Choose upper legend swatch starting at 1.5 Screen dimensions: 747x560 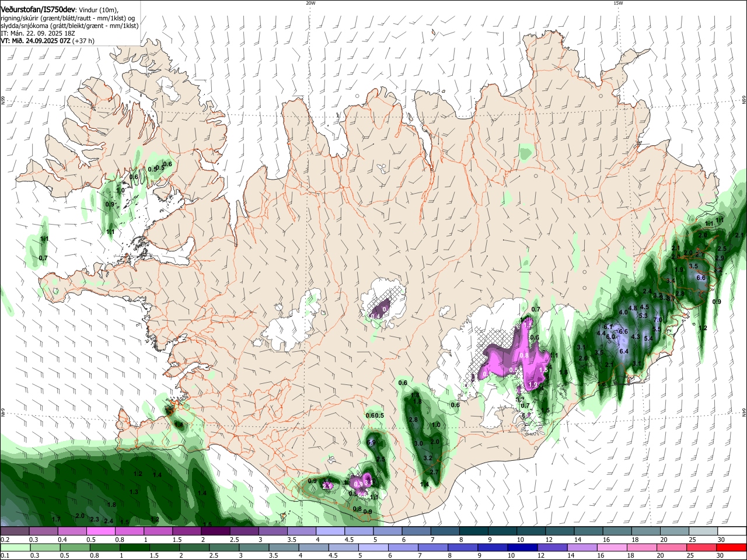point(187,531)
